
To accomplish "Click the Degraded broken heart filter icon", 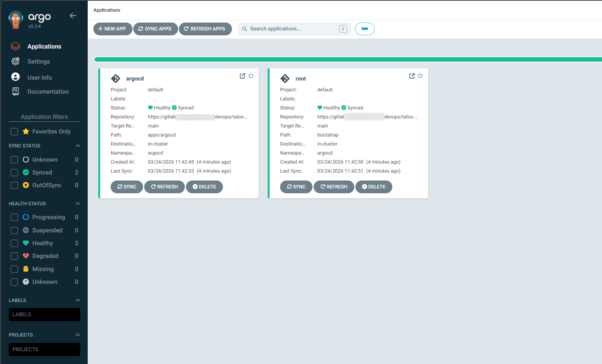I will coord(26,256).
